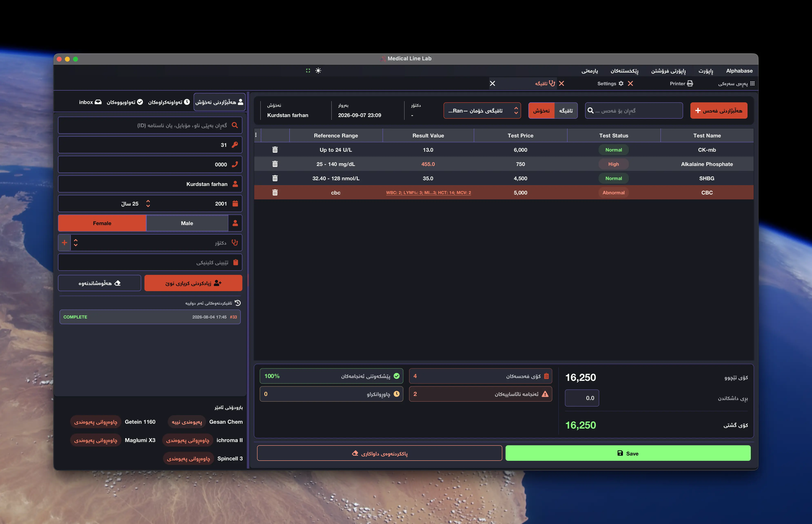Delete the CBC test row
The image size is (812, 524).
click(x=275, y=193)
